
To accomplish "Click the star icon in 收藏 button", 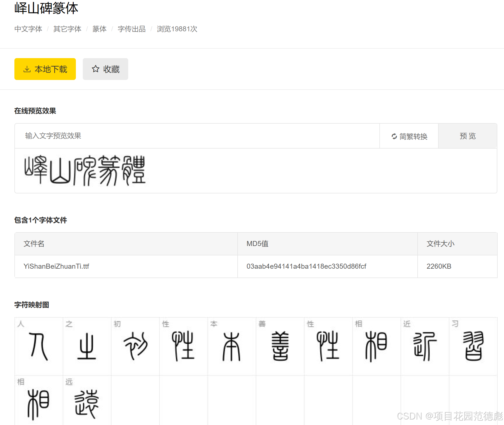I will [x=96, y=69].
